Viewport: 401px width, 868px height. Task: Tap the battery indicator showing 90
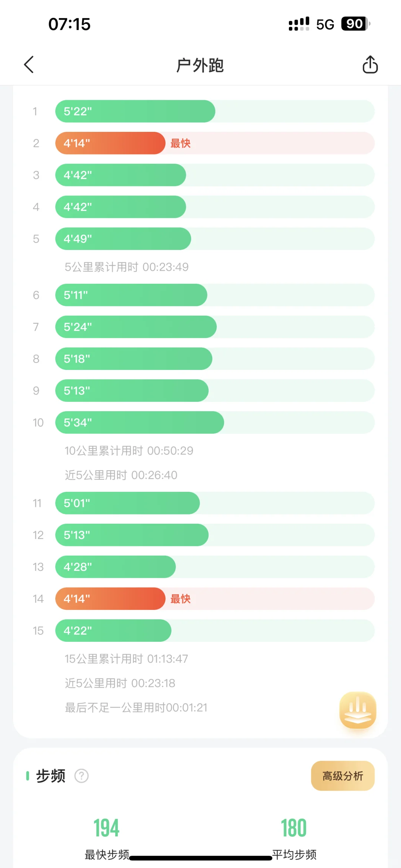pyautogui.click(x=355, y=24)
